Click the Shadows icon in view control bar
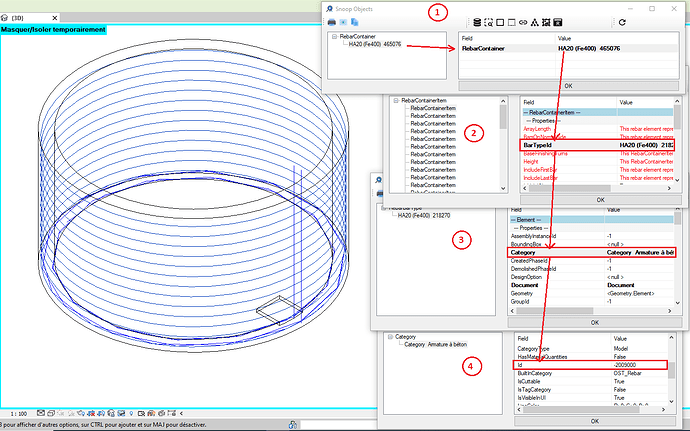 (x=71, y=413)
